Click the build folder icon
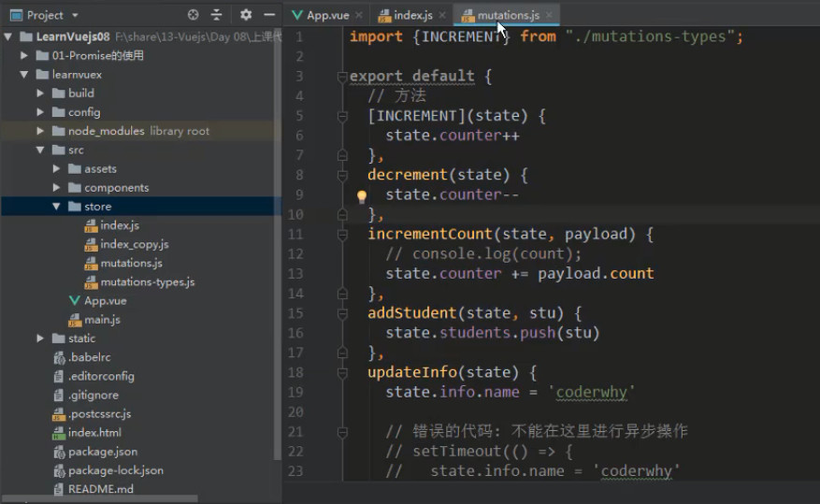 click(x=59, y=94)
